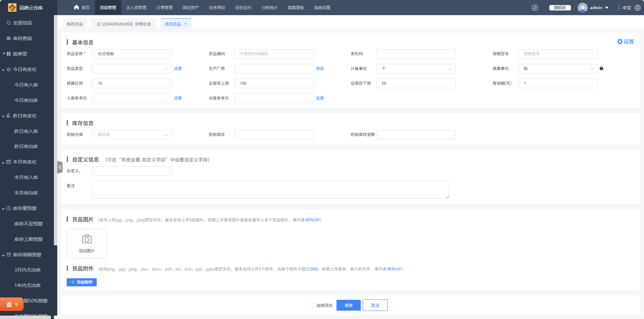The width and height of the screenshot is (644, 319).
Task: Click the gear 设置 icon in 基本信息
Action: (620, 42)
